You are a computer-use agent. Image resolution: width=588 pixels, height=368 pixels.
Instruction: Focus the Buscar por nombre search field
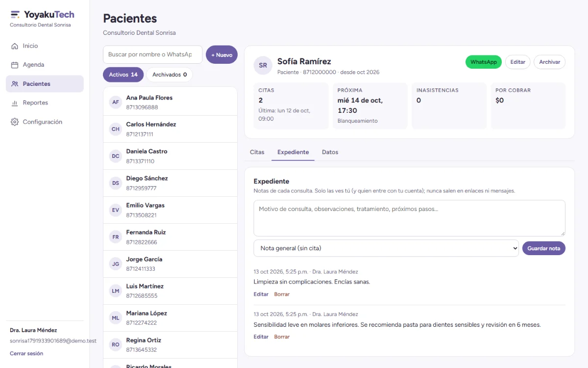pos(152,54)
